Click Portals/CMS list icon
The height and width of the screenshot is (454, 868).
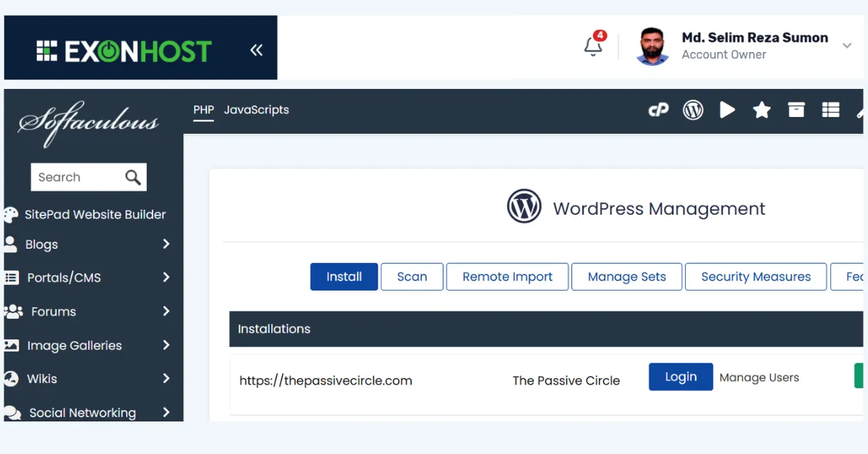click(12, 278)
